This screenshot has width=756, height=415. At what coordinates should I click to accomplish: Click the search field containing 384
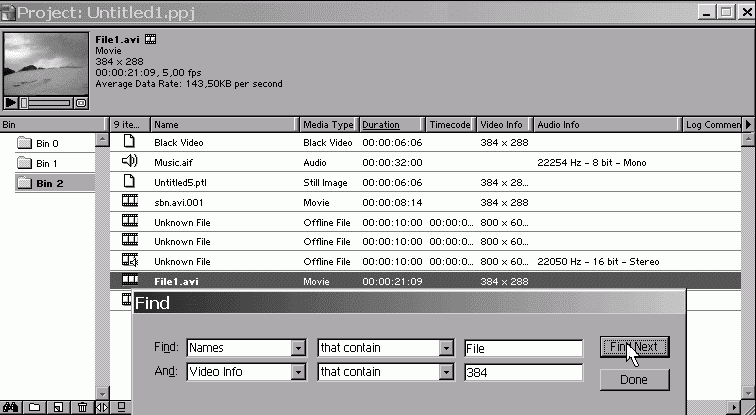(x=522, y=372)
